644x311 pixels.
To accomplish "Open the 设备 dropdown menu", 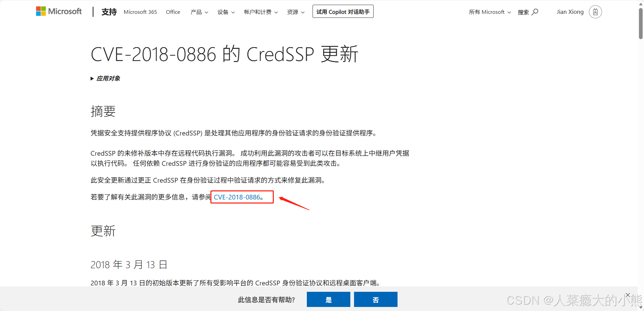I will [x=226, y=12].
